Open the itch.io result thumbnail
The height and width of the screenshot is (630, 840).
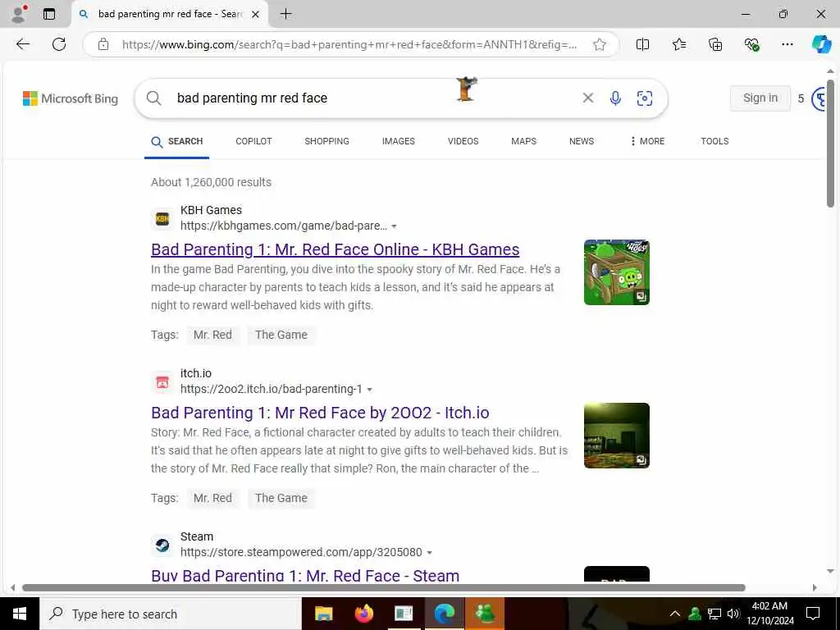[617, 436]
